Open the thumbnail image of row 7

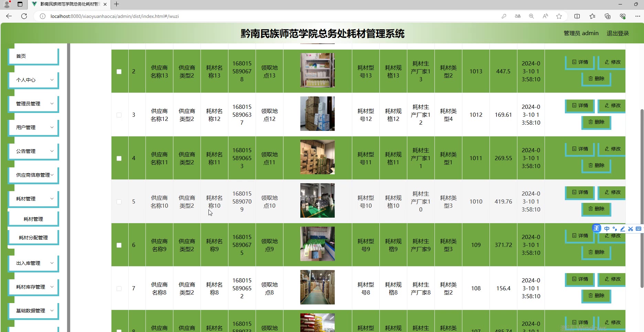point(317,287)
